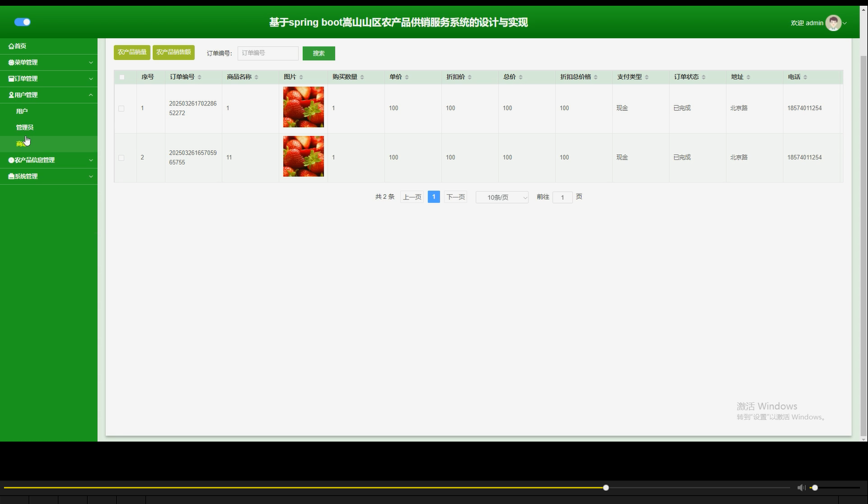Open the highlighted submenu item under 管理员
The width and height of the screenshot is (868, 504).
pos(49,144)
